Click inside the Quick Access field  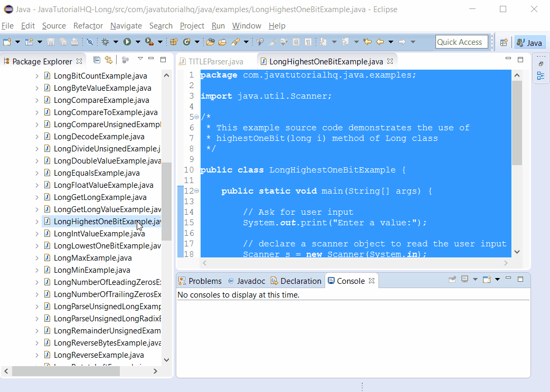pos(462,41)
